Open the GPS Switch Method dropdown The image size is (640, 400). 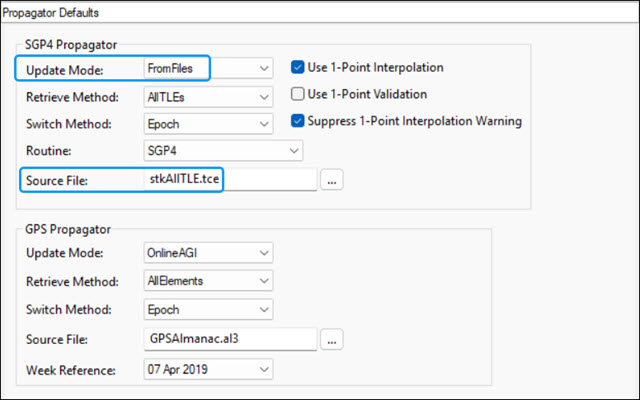coord(263,311)
